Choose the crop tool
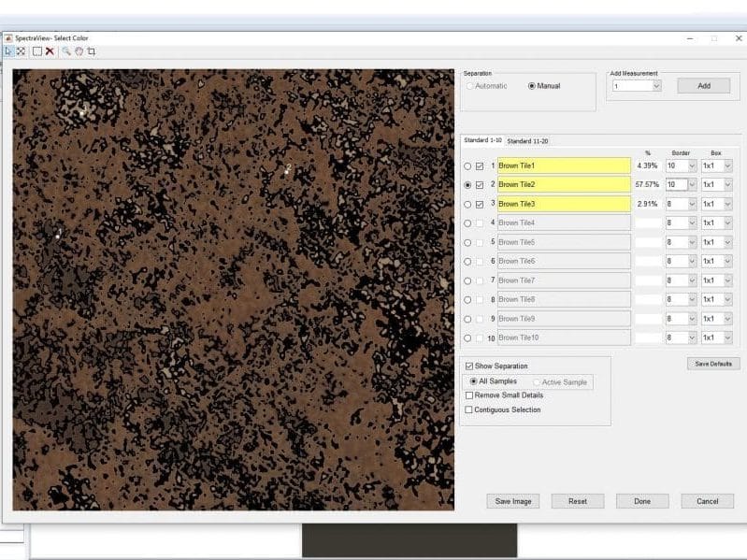 91,51
